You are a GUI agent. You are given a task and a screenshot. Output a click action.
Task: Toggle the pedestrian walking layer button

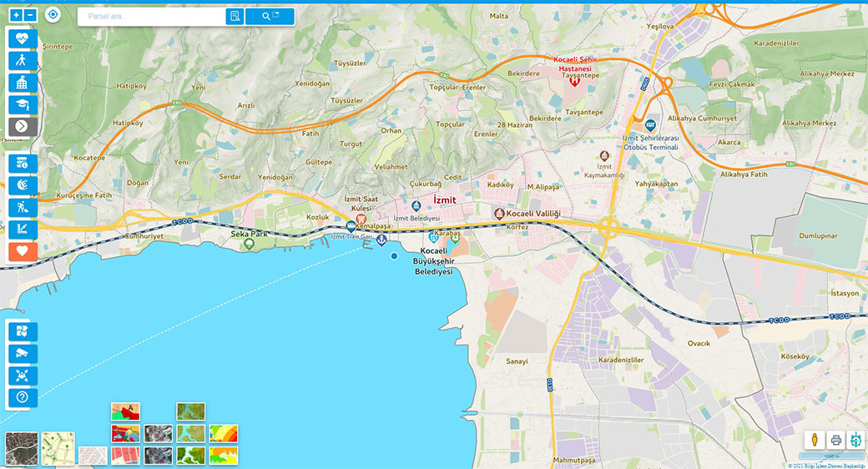(x=23, y=60)
